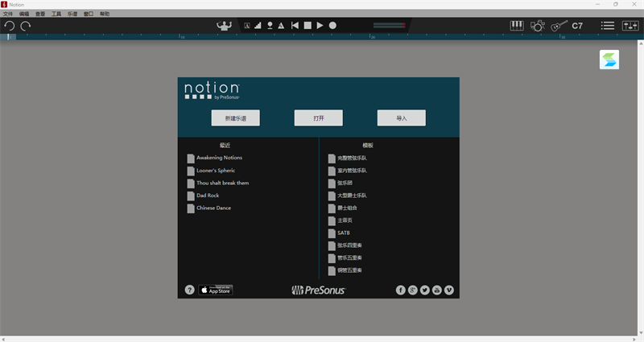This screenshot has height=342, width=644.
Task: Toggle the metronome icon
Action: pyautogui.click(x=281, y=26)
